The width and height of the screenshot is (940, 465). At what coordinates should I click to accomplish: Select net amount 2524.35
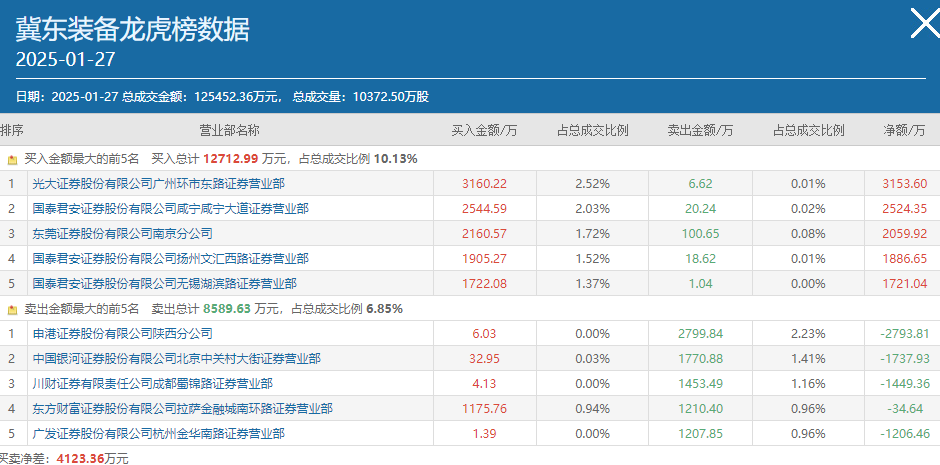tap(905, 209)
